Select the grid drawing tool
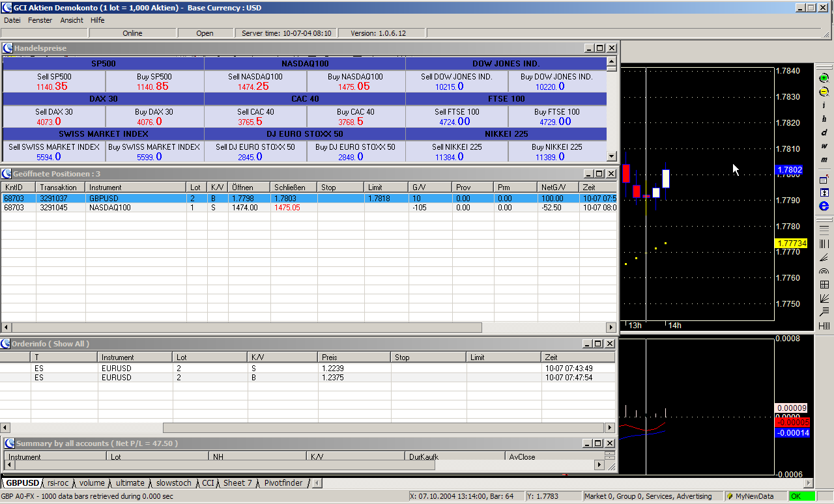 coord(824,285)
